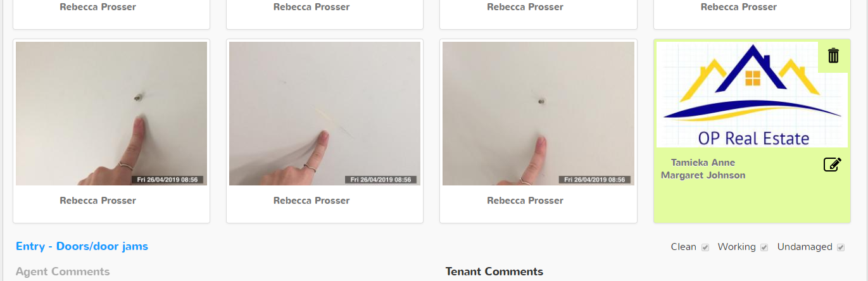Open third wall photo in the middle row
The image size is (868, 281).
coord(538,113)
